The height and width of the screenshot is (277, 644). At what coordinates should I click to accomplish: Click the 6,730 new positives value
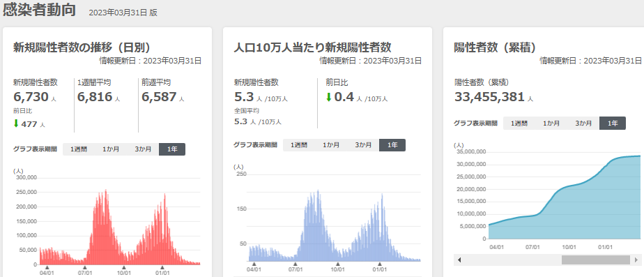click(31, 97)
